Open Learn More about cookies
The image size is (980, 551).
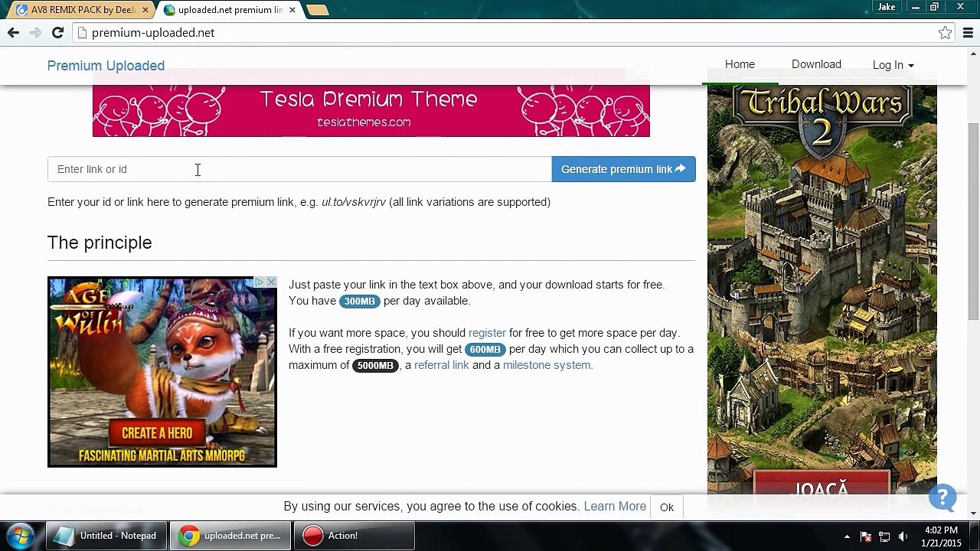tap(615, 507)
